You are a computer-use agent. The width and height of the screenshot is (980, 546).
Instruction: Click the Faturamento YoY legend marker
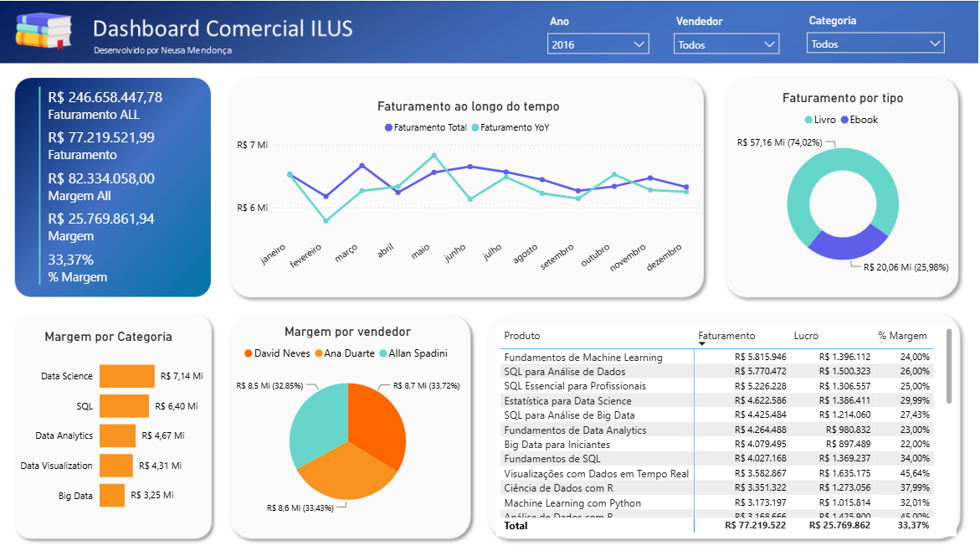[475, 127]
